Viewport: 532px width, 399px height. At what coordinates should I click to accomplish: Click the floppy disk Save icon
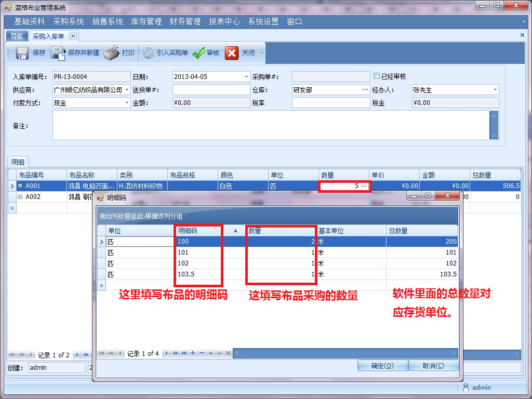click(22, 53)
